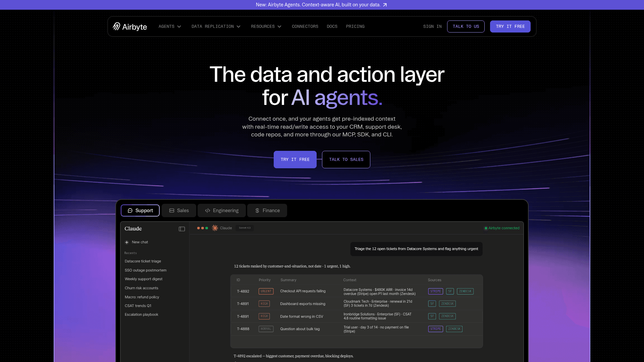The width and height of the screenshot is (644, 362).
Task: Open Weekly support digest recent chat
Action: 144,279
